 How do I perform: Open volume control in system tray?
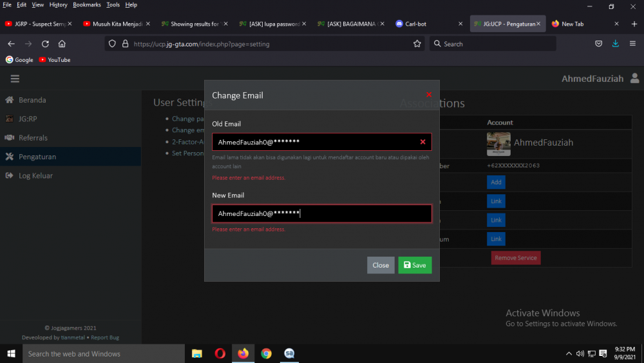(x=580, y=353)
